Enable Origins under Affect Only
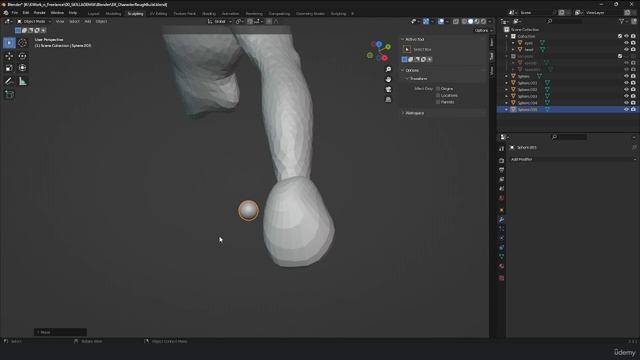 (x=438, y=89)
